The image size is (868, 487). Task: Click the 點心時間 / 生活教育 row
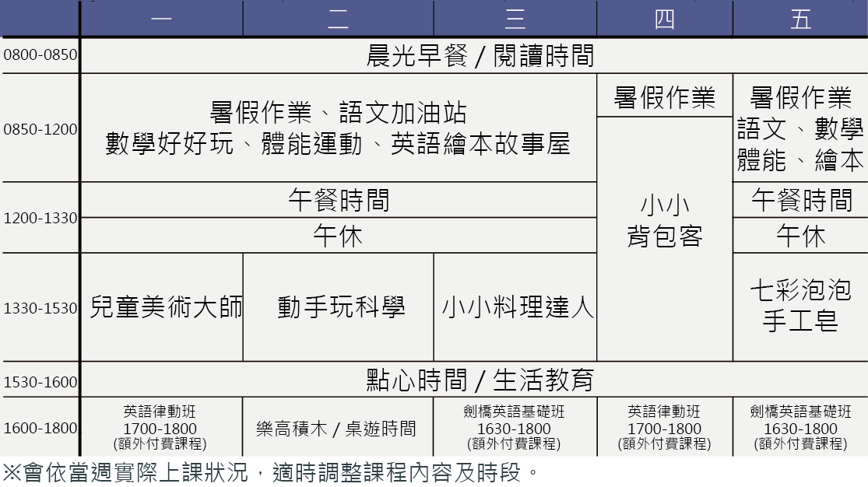tap(480, 380)
